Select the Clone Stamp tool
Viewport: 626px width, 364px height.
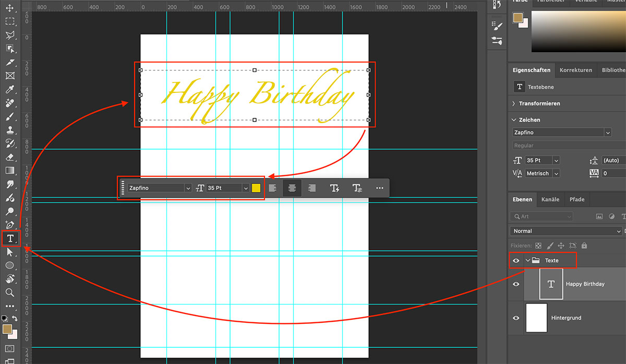9,130
